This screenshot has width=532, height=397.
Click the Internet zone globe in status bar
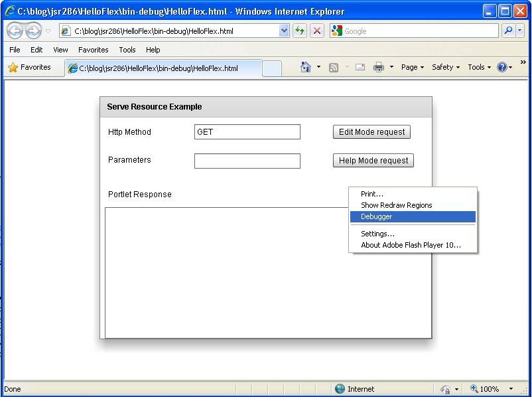(x=340, y=388)
